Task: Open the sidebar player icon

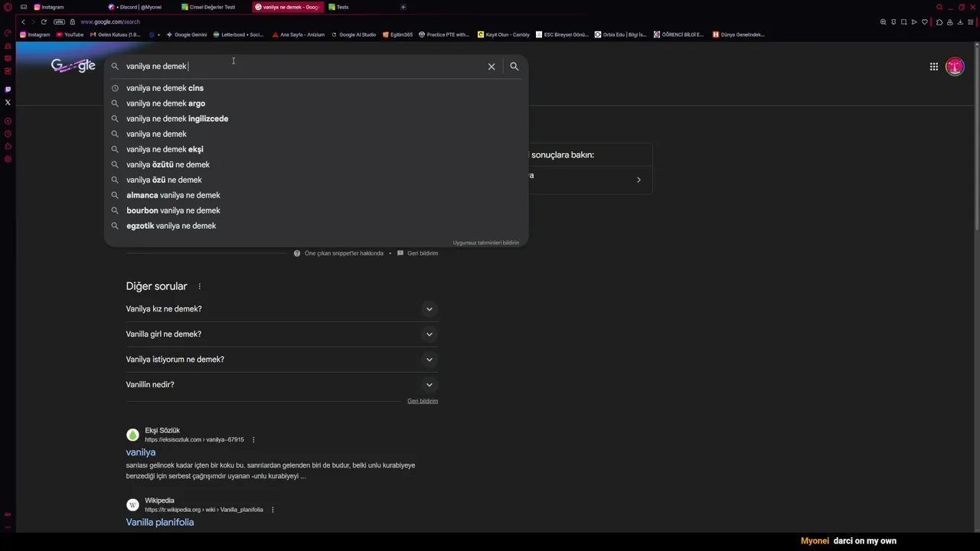Action: pyautogui.click(x=8, y=121)
